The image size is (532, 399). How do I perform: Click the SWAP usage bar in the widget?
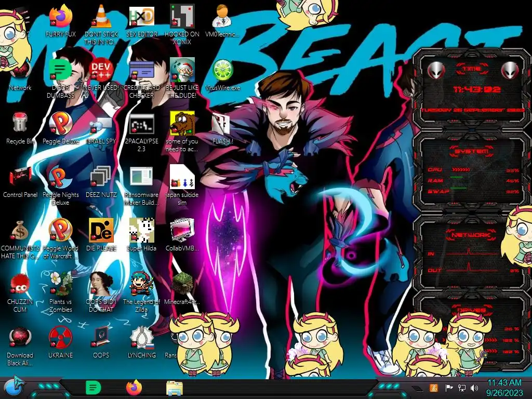458,188
